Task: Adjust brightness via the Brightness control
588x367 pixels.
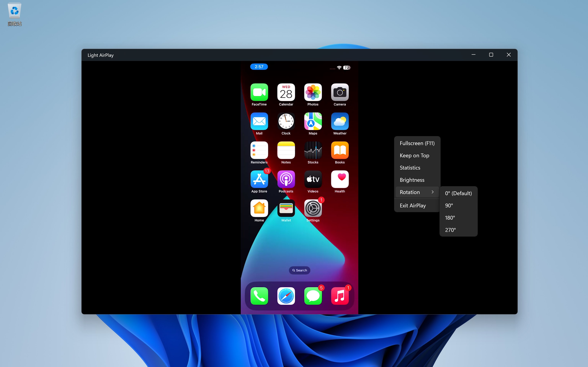Action: [x=412, y=180]
